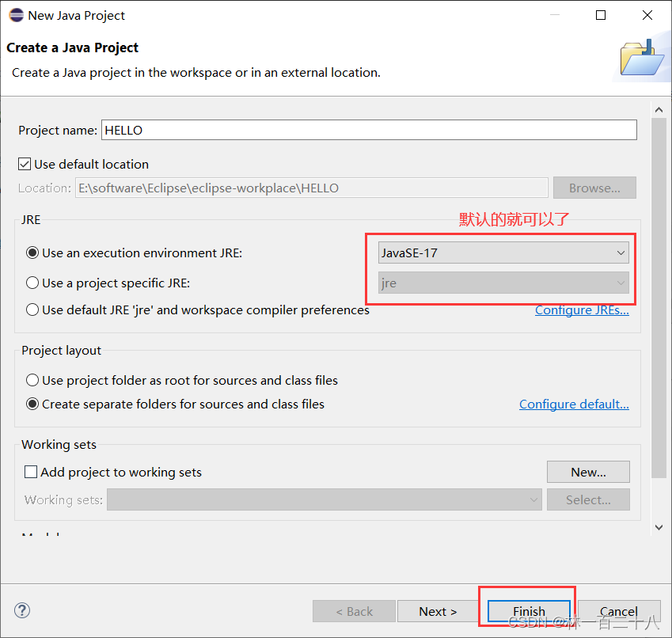The width and height of the screenshot is (672, 638).
Task: Click the 'Project layout' group label
Action: (x=61, y=351)
